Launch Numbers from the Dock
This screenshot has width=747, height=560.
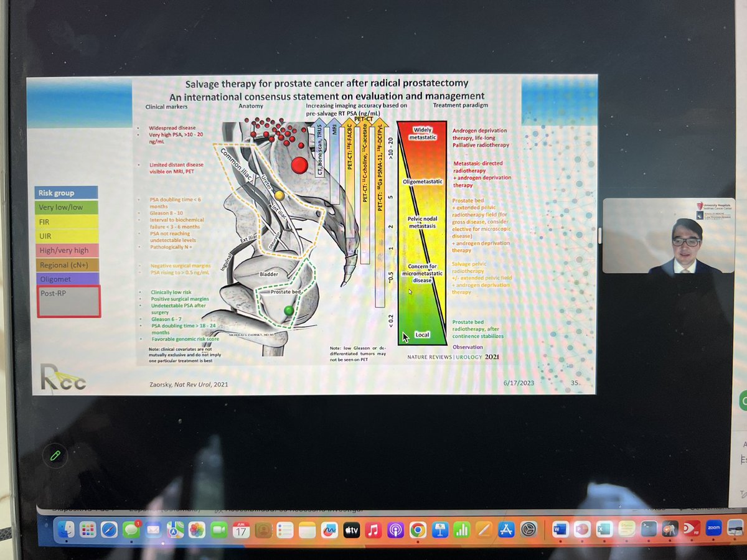point(462,528)
